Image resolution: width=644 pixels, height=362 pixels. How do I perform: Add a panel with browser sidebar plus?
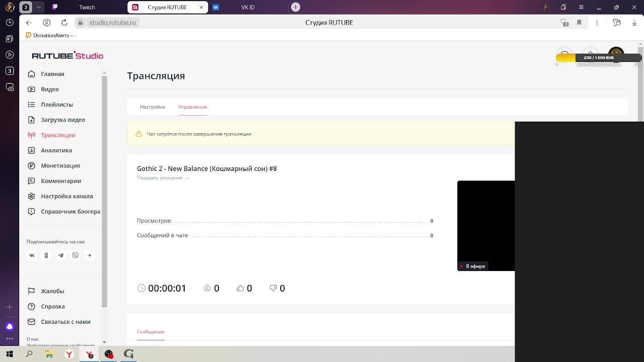[x=10, y=307]
